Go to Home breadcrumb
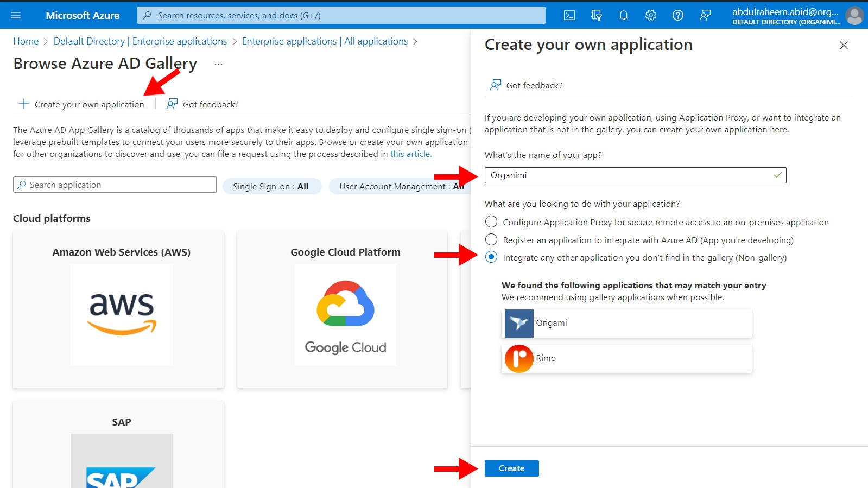 (x=26, y=41)
